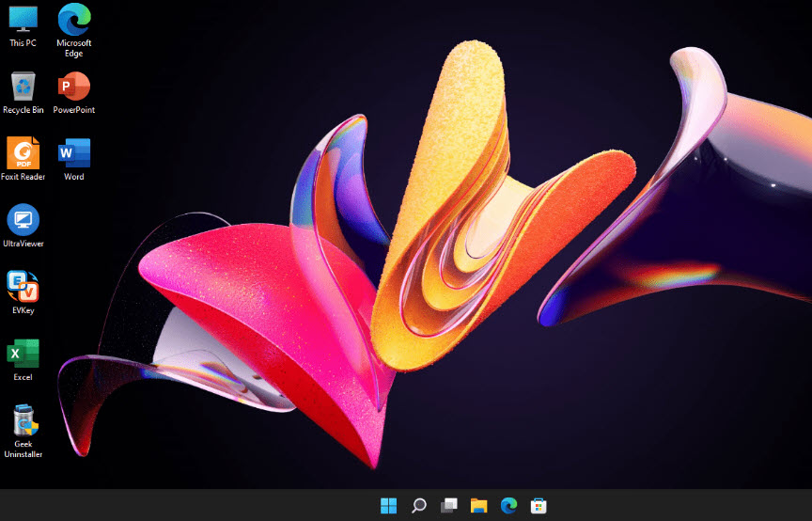The height and width of the screenshot is (521, 812).
Task: Open taskbar Search magnifier
Action: (418, 505)
